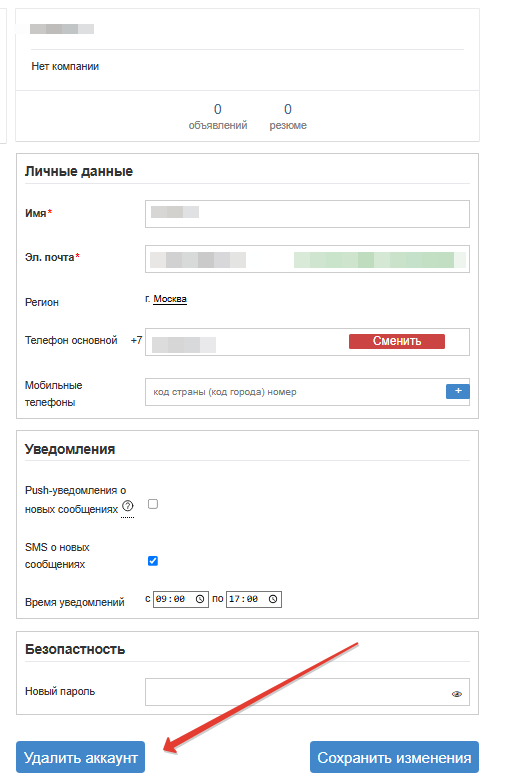Click Удалить аккаунт button
The width and height of the screenshot is (505, 779).
(81, 757)
